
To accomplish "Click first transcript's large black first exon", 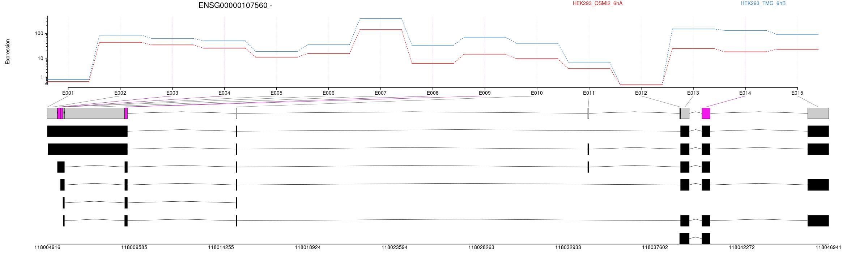I will 87,131.
